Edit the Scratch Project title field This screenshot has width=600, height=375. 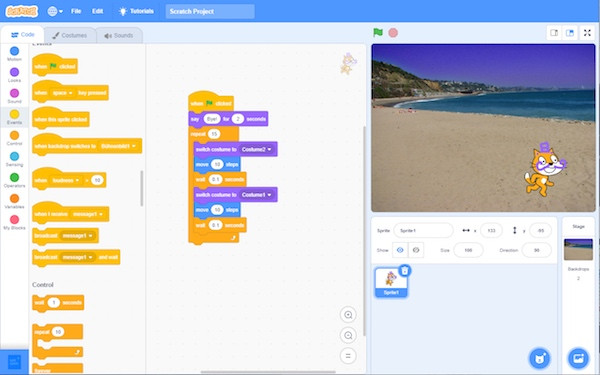210,11
